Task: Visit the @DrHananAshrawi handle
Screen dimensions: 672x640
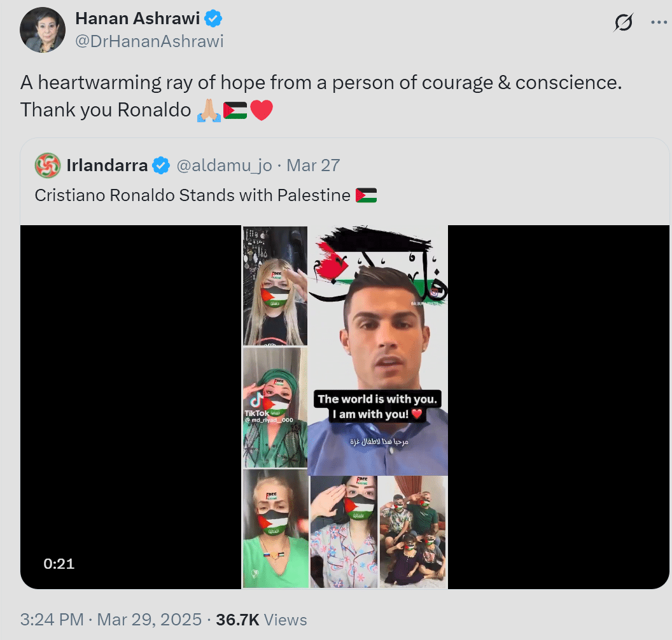Action: coord(150,41)
